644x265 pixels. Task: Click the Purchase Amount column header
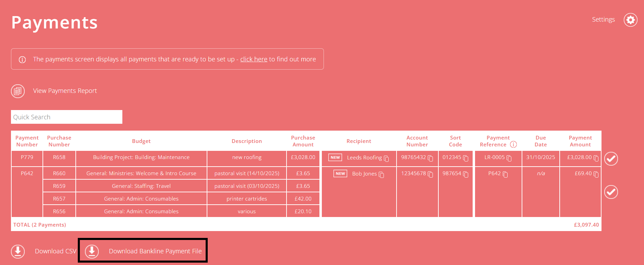click(x=303, y=141)
